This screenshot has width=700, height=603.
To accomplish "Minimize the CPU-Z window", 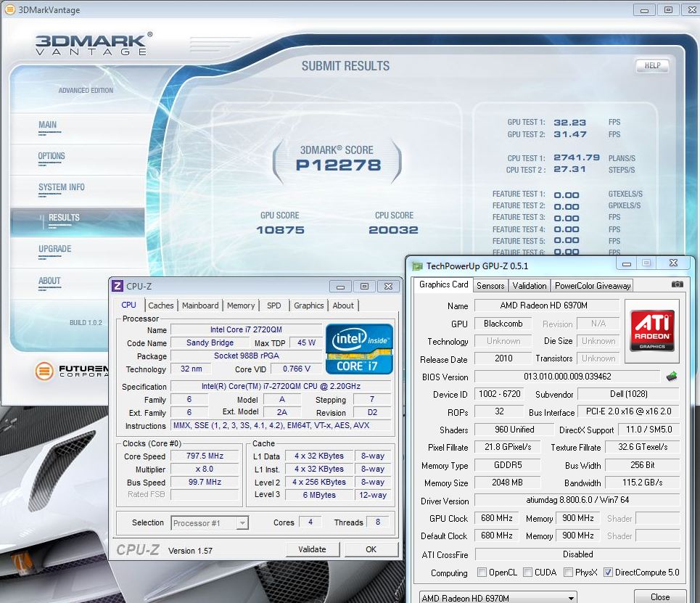I will [341, 287].
